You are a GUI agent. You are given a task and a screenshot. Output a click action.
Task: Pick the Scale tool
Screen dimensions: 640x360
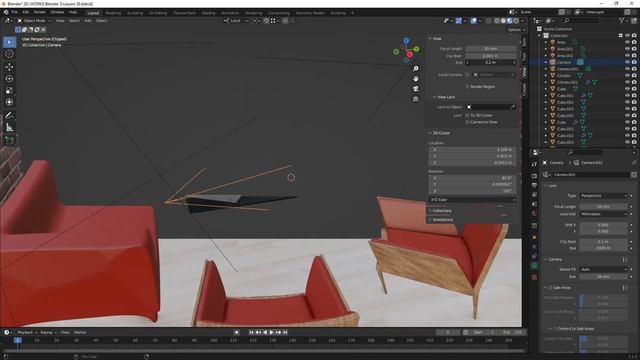(9, 91)
